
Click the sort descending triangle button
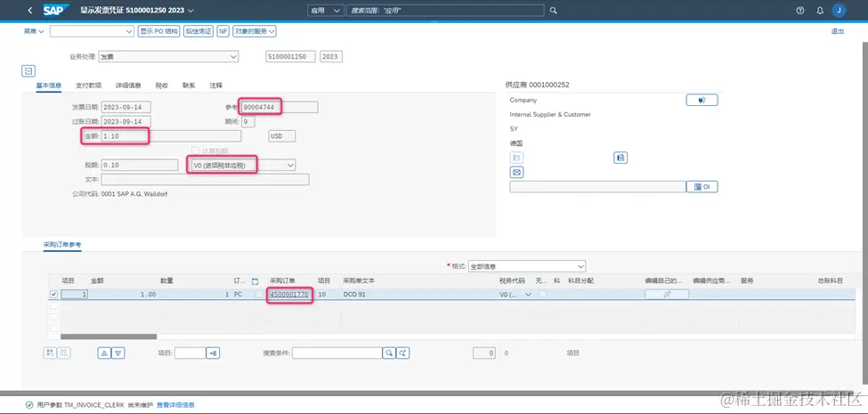(x=118, y=353)
